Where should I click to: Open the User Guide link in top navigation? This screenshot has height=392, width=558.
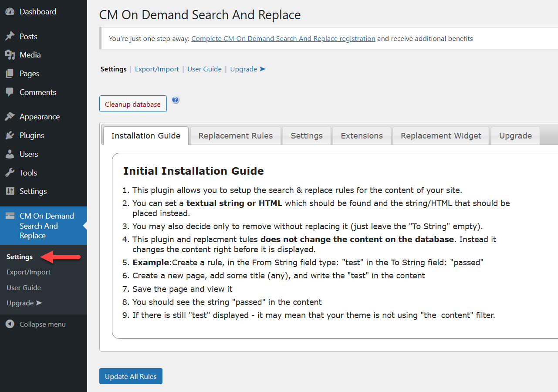(204, 69)
